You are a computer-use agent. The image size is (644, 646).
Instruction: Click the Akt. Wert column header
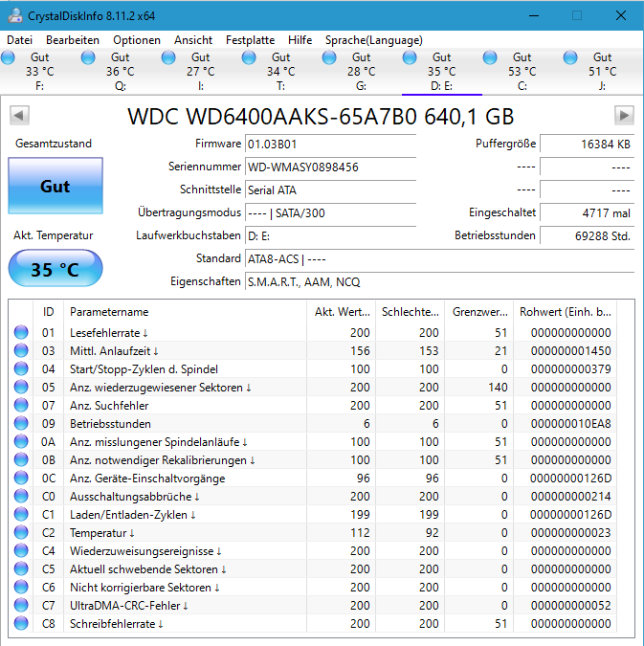tap(341, 312)
